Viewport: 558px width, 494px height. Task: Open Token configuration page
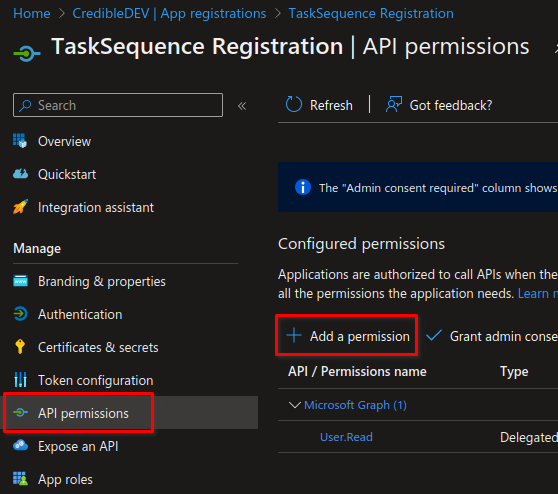(x=95, y=380)
